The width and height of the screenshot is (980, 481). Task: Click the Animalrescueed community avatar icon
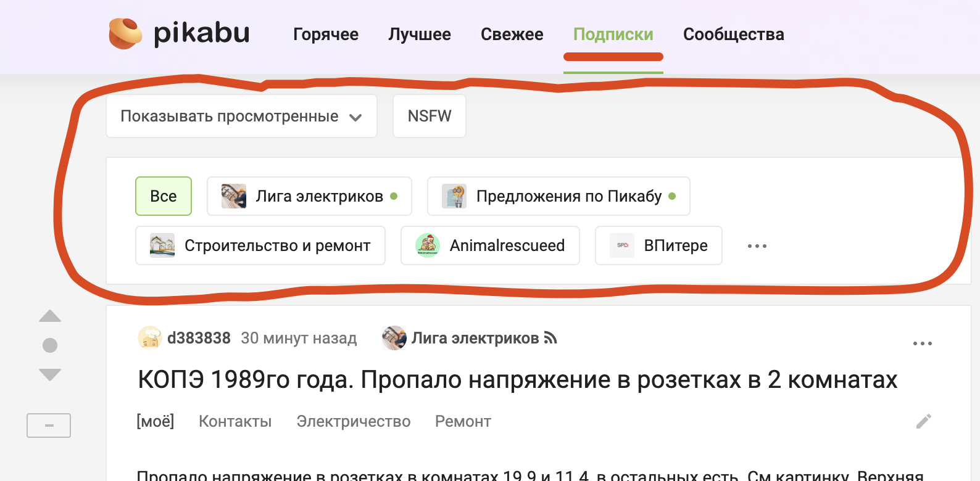click(x=428, y=245)
